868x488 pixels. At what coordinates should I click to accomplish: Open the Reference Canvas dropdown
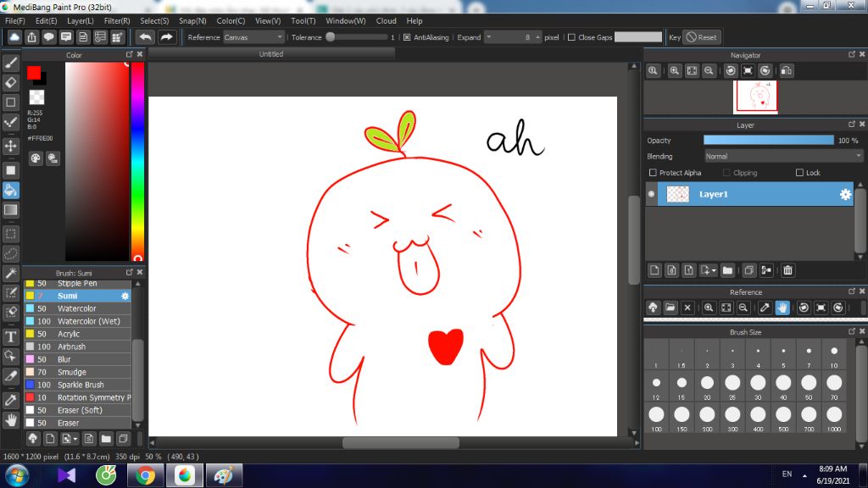pyautogui.click(x=253, y=37)
